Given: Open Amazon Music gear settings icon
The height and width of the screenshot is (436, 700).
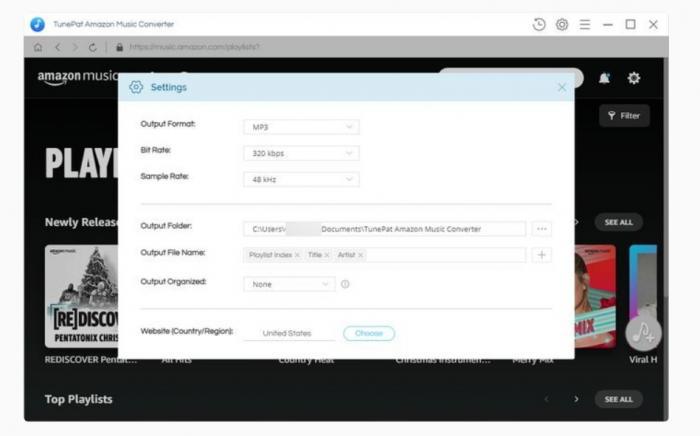Looking at the screenshot, I should [633, 78].
